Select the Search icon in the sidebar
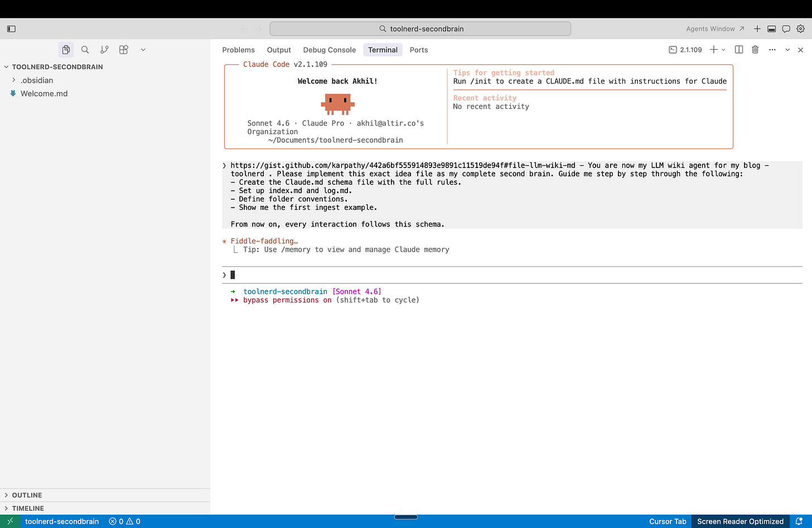 [85, 49]
